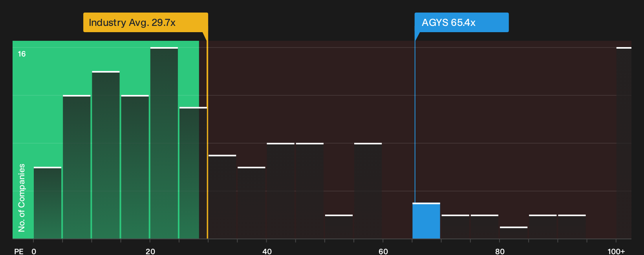Click the '60' x-axis tick label
Screen dimensions: 644x255
(x=383, y=251)
